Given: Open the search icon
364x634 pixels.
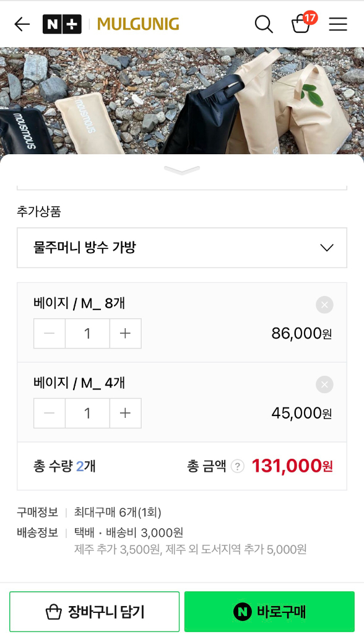Looking at the screenshot, I should point(263,24).
